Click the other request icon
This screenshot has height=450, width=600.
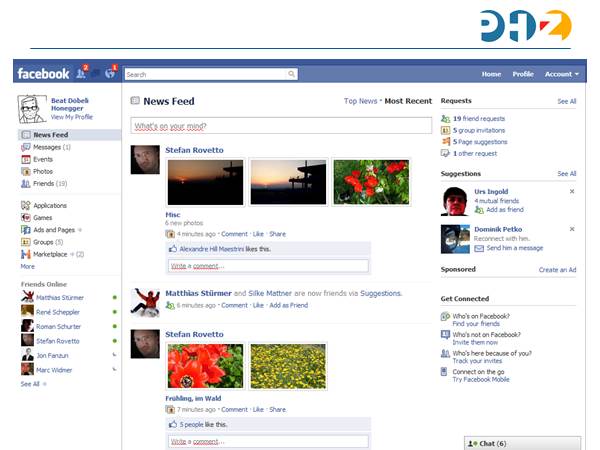tap(445, 153)
